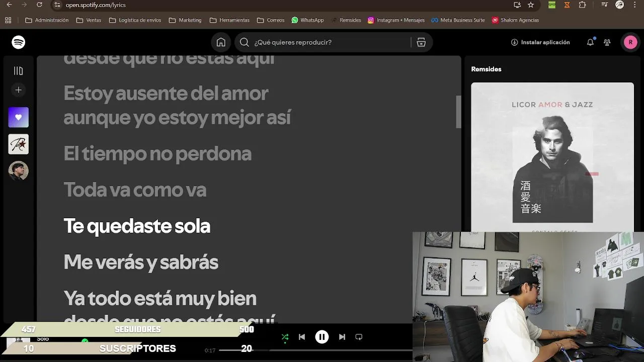The image size is (644, 362).
Task: Skip to previous track
Action: pos(302,337)
